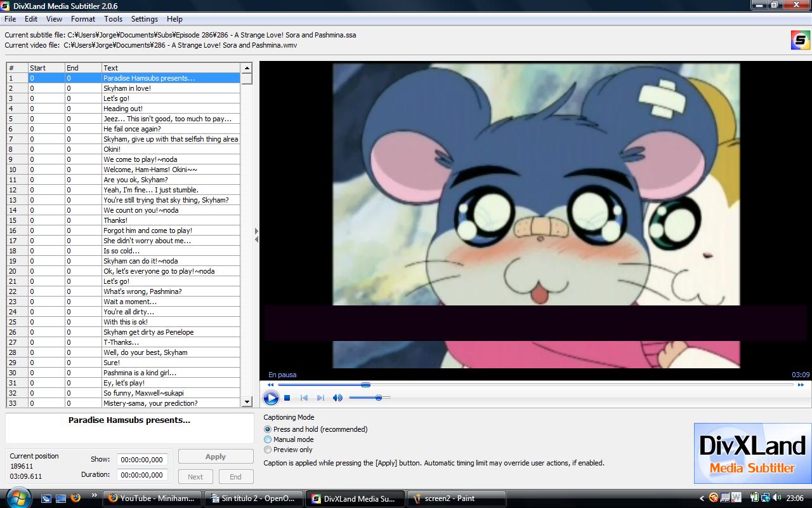
Task: Expand the quick launch overflow chevron
Action: [x=95, y=495]
